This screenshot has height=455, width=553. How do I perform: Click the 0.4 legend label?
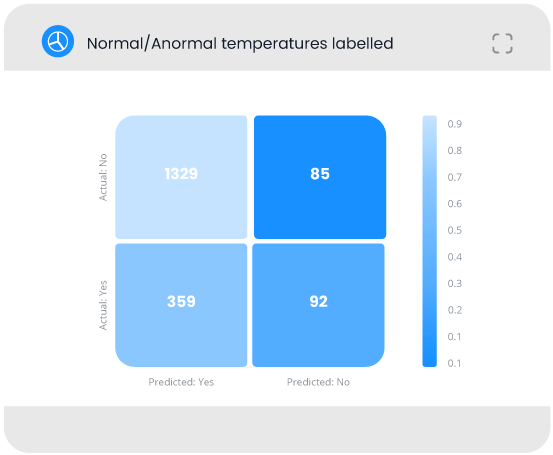coord(455,257)
